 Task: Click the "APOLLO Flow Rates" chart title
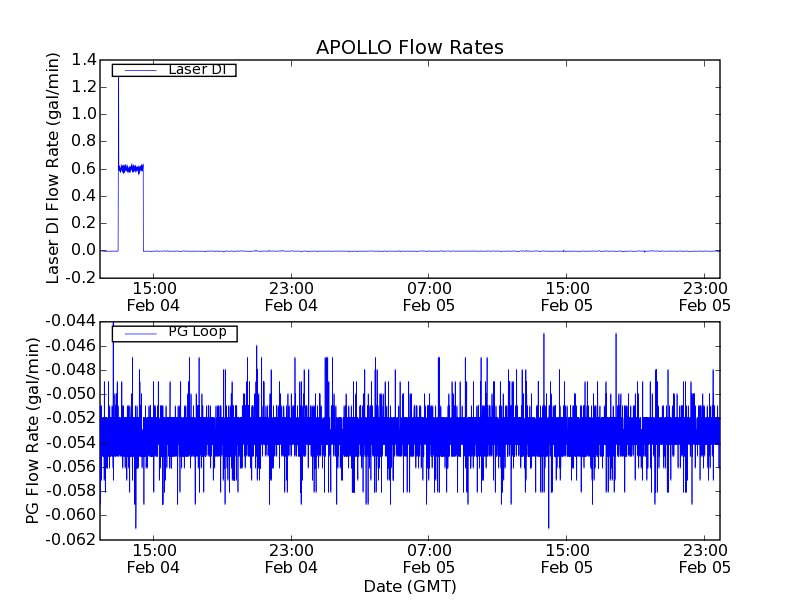pyautogui.click(x=409, y=47)
